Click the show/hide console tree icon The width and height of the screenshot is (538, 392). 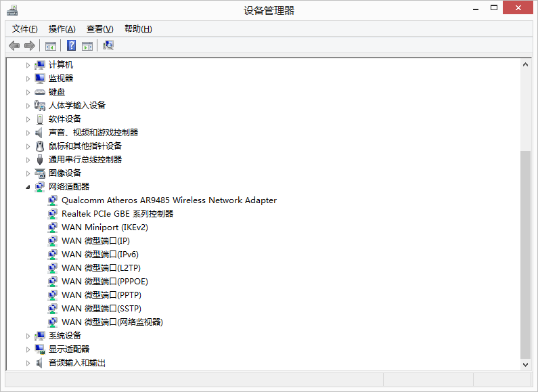pos(51,45)
